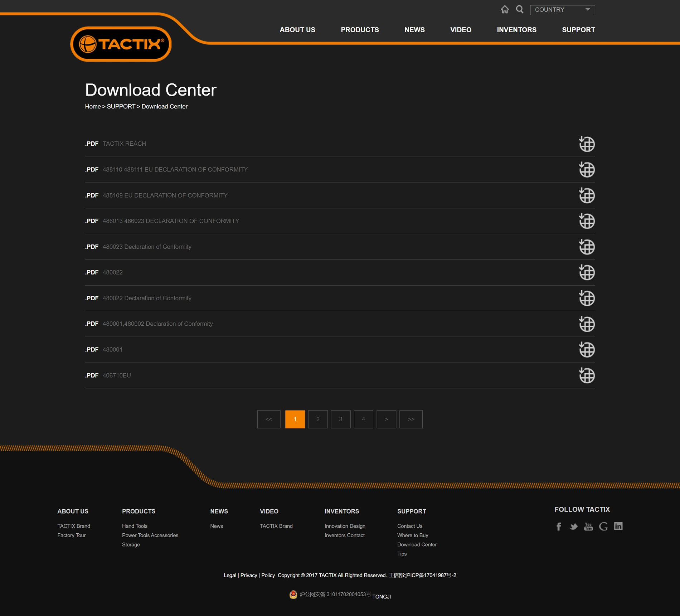Viewport: 680px width, 616px height.
Task: Download 486013 486023 Declaration icon
Action: click(587, 221)
